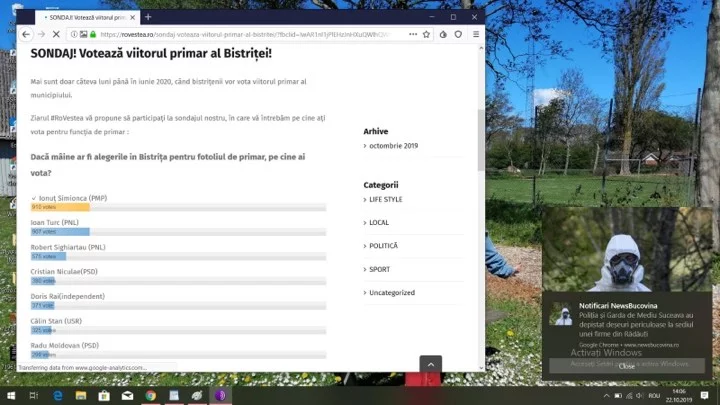Screen dimensions: 720x405
Task: Bookmark this page with the star icon
Action: click(427, 34)
